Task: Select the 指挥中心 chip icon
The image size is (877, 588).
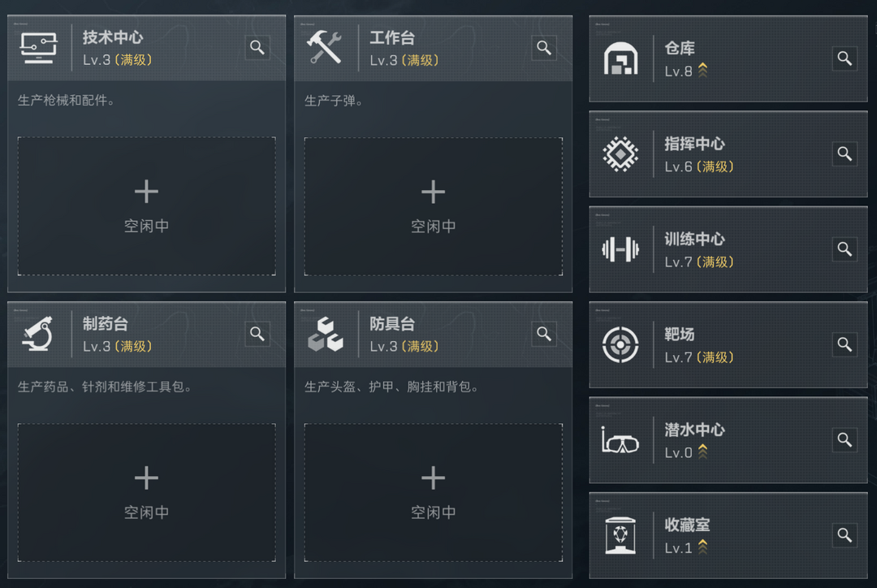Action: point(621,154)
